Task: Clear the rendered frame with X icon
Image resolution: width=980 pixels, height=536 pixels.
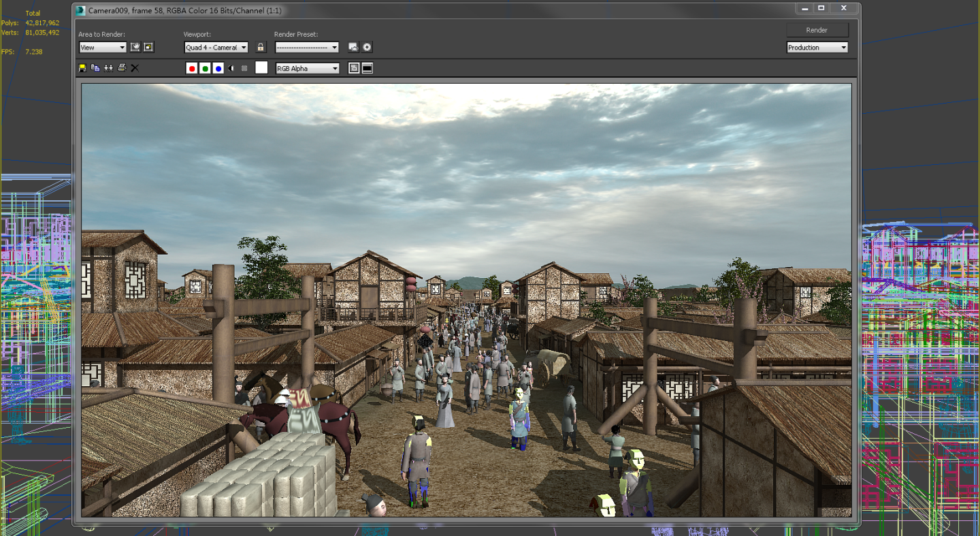Action: 135,68
